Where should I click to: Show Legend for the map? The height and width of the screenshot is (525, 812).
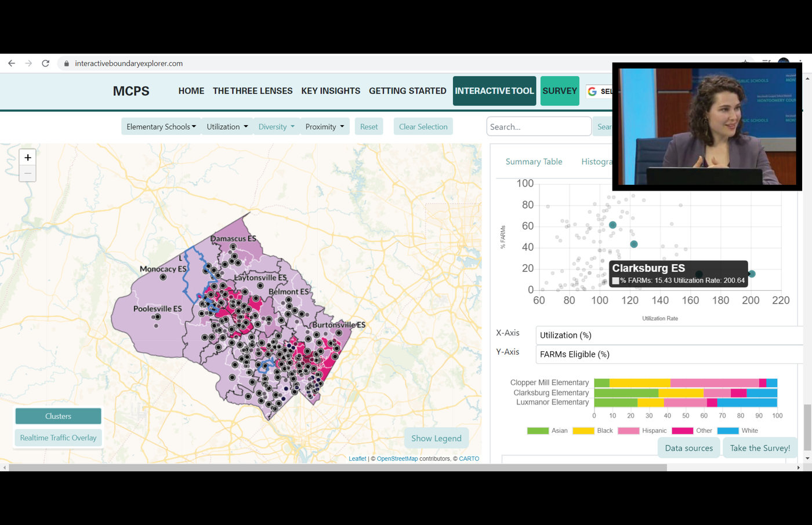[x=436, y=438]
